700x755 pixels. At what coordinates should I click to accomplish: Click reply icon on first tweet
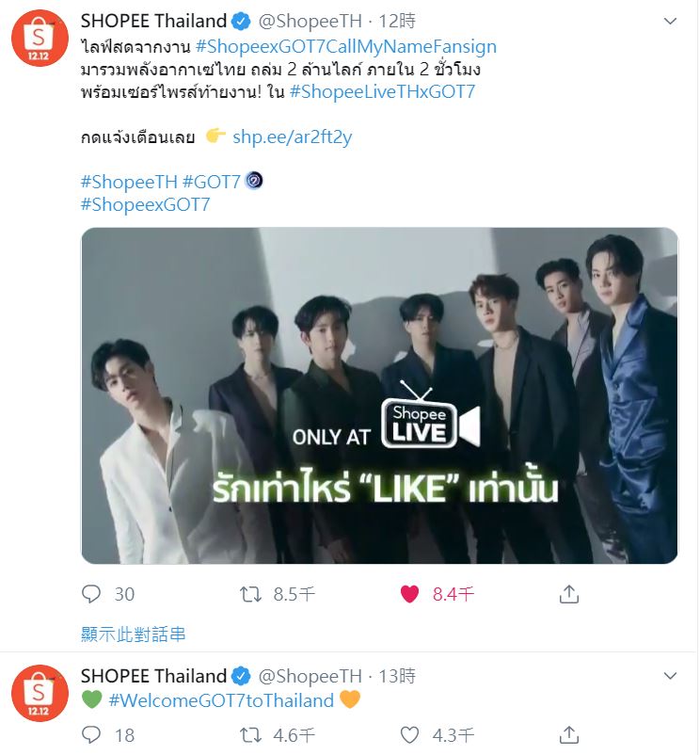pos(91,594)
